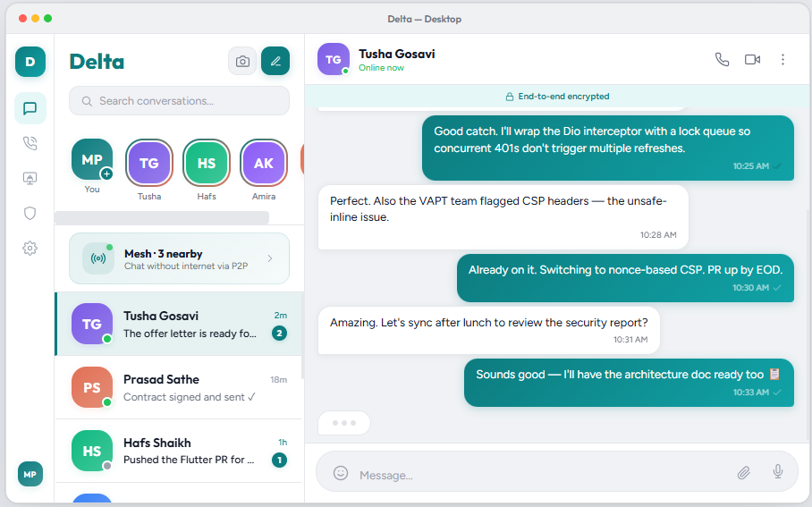Image resolution: width=812 pixels, height=507 pixels.
Task: Open Hafs Shaikh conversation
Action: pyautogui.click(x=179, y=451)
